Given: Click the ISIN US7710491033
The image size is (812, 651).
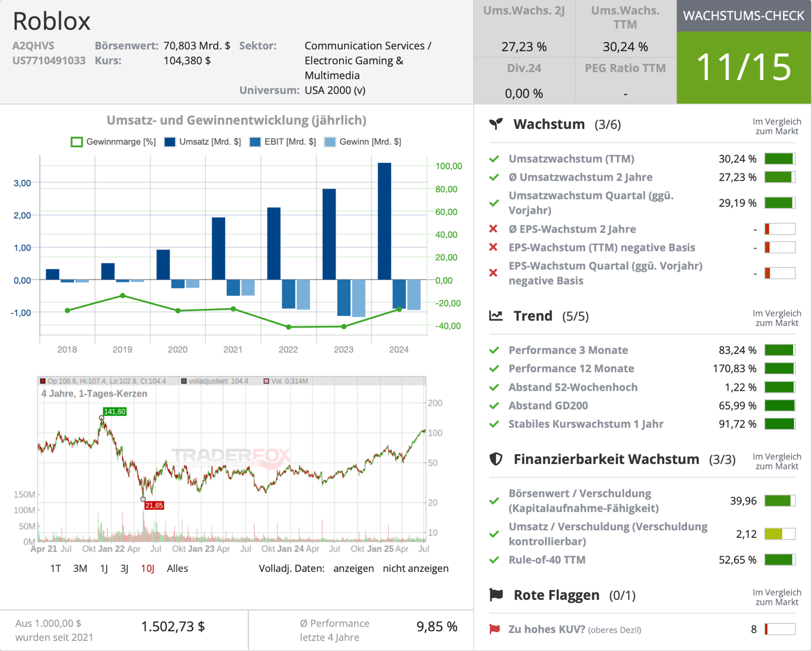Looking at the screenshot, I should tap(49, 60).
